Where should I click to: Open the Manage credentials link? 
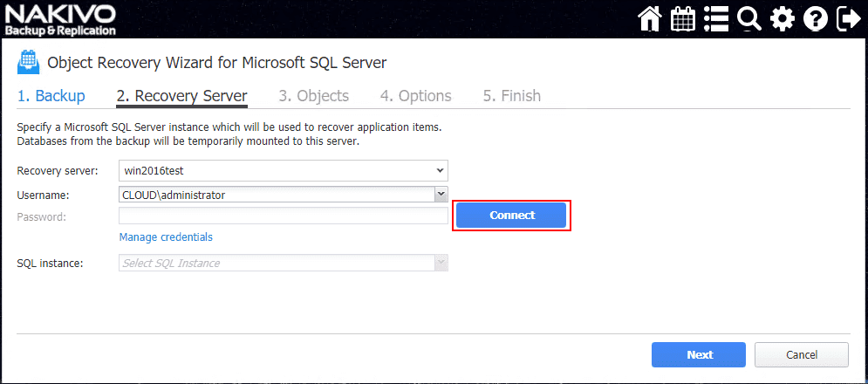click(166, 237)
